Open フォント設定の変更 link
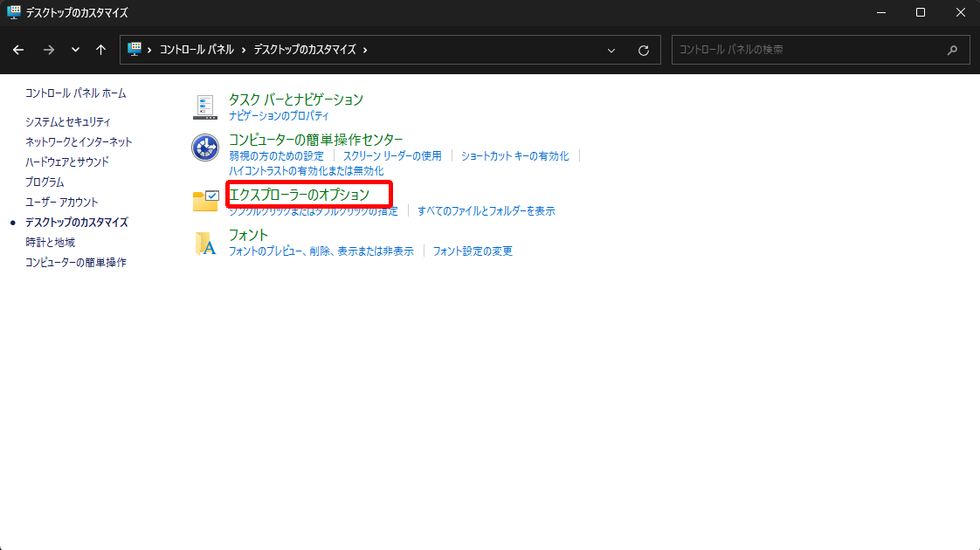 [x=473, y=251]
